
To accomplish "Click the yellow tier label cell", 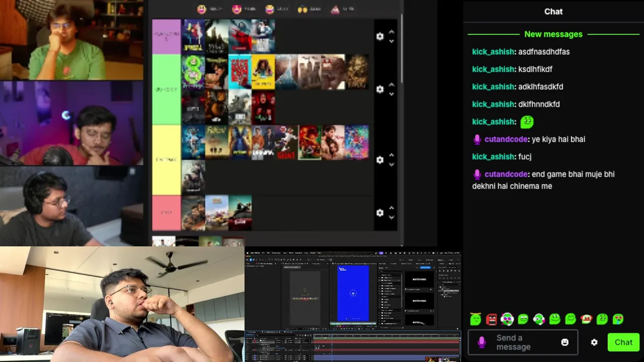I will tap(167, 160).
